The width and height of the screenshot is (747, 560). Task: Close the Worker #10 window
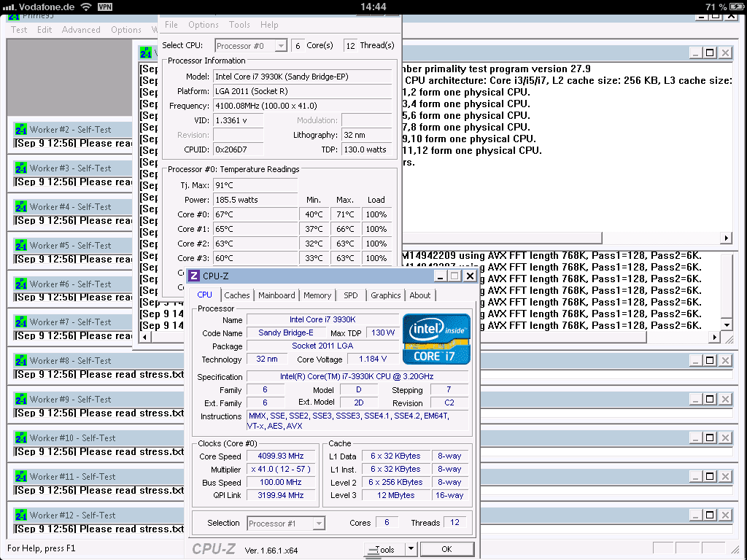pyautogui.click(x=725, y=438)
